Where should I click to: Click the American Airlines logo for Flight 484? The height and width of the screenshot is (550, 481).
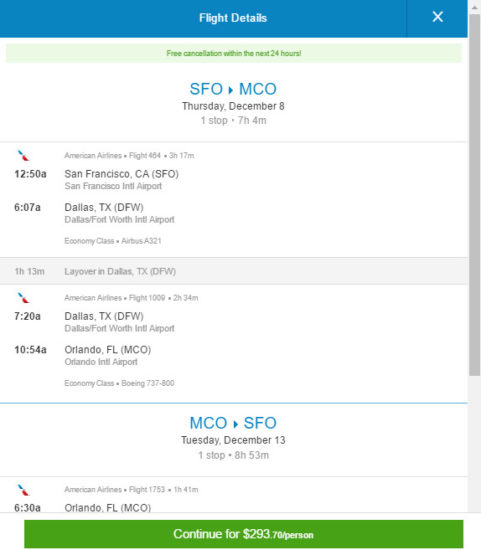tap(24, 155)
